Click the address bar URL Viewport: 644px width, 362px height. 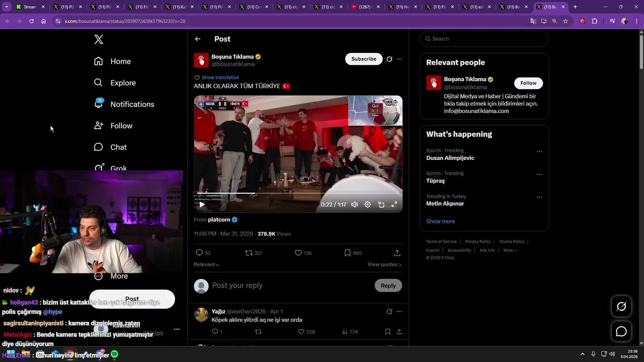click(x=125, y=21)
